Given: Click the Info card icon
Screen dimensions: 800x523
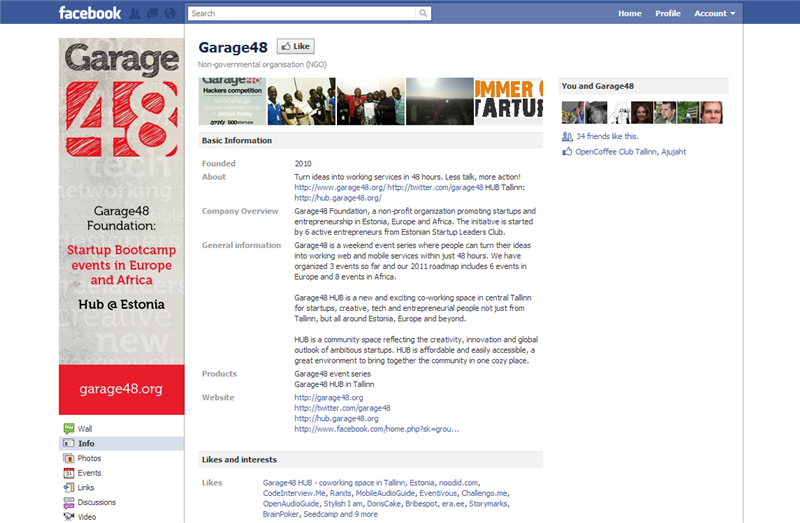Looking at the screenshot, I should tap(68, 443).
